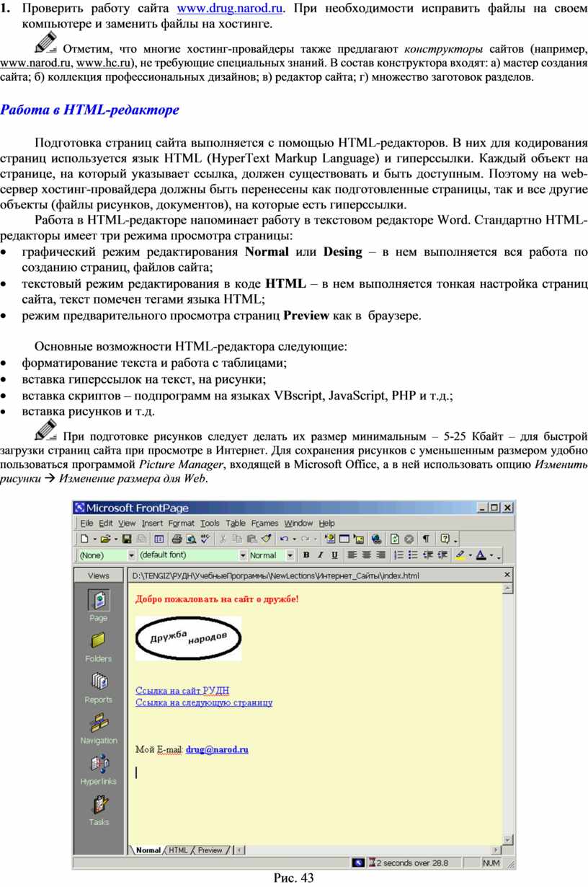Open the (default font) dropdown
This screenshot has height=887, width=588.
(x=243, y=555)
